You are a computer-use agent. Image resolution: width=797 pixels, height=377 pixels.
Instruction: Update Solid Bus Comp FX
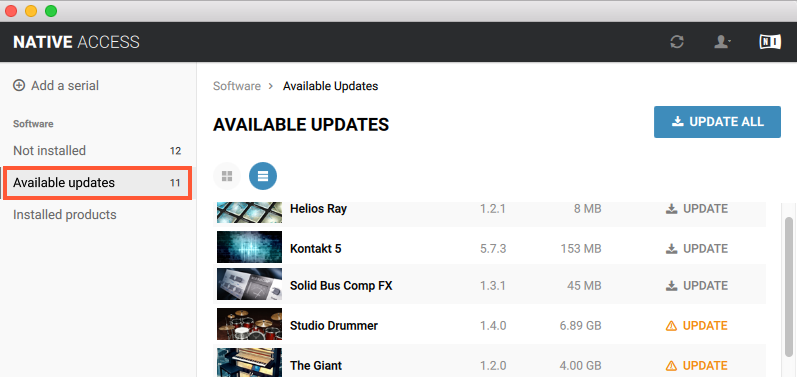tap(697, 286)
